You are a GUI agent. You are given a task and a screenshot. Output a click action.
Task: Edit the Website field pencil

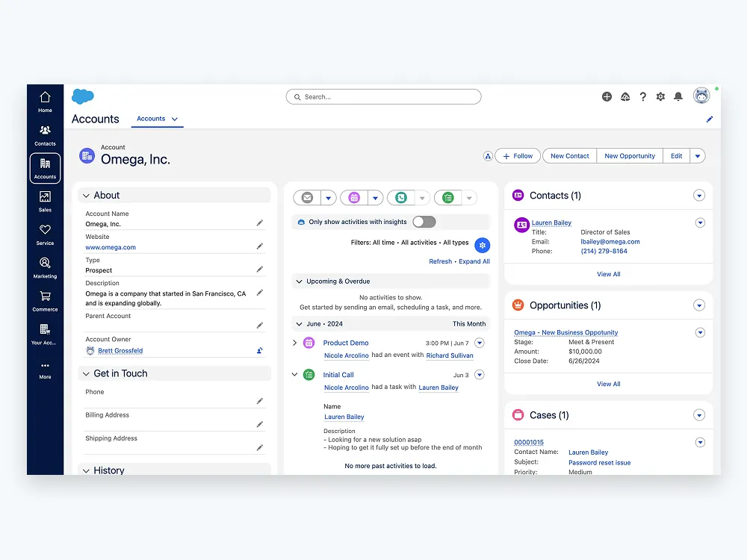pyautogui.click(x=260, y=246)
